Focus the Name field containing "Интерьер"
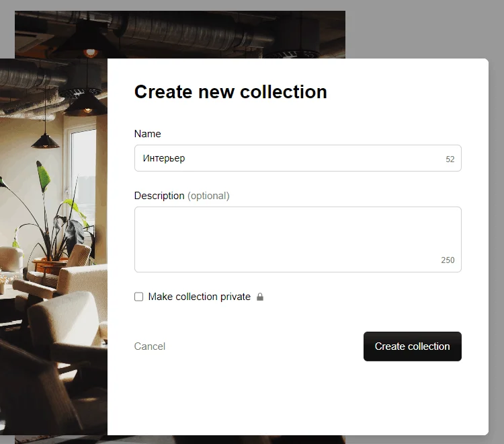The height and width of the screenshot is (444, 504). pos(289,158)
